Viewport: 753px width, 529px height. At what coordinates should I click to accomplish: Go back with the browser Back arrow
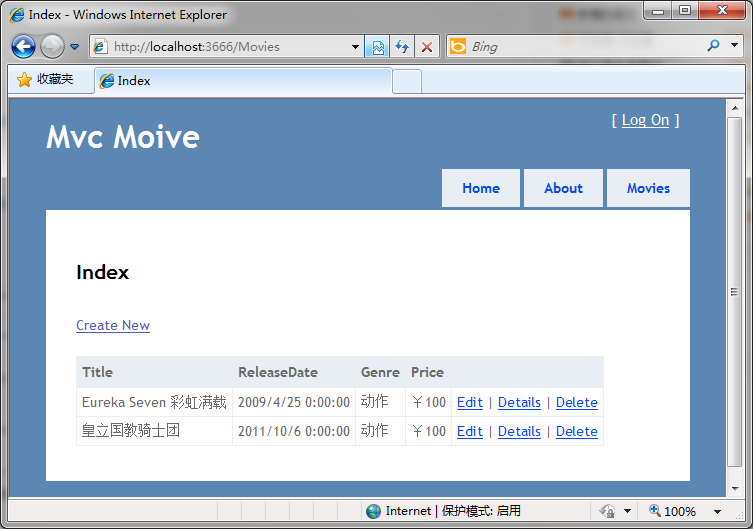click(23, 47)
